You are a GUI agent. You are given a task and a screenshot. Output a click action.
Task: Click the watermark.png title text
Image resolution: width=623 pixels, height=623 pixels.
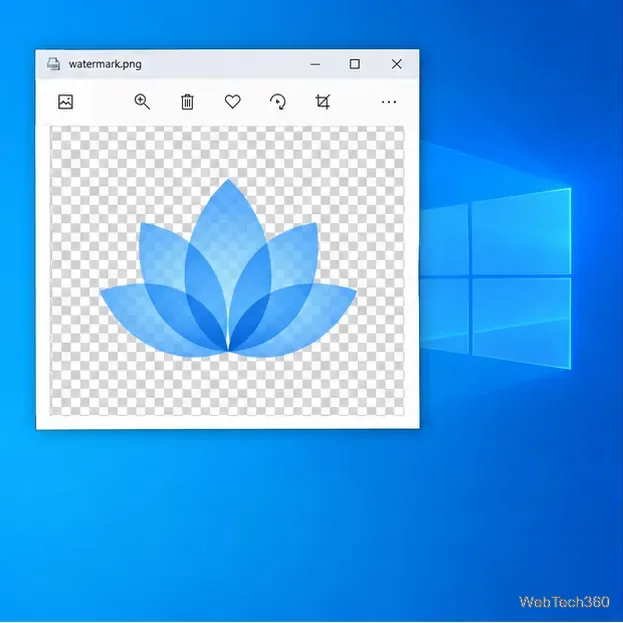[105, 64]
